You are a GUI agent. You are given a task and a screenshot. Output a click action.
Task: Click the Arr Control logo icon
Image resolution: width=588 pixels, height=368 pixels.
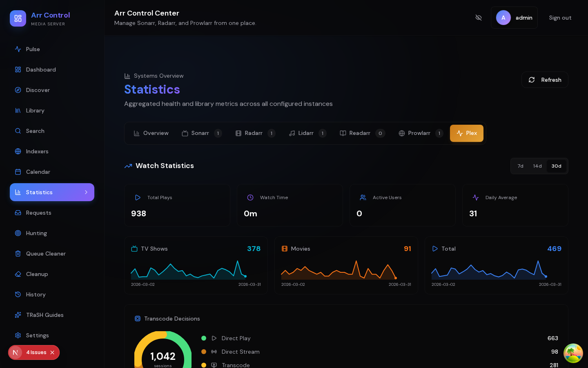pyautogui.click(x=18, y=18)
